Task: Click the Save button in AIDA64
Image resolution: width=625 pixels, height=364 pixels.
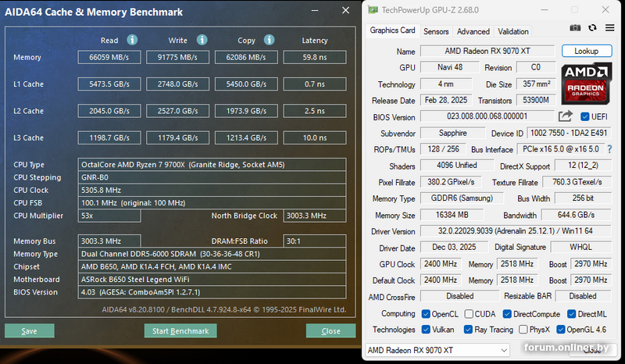Action: click(x=29, y=330)
